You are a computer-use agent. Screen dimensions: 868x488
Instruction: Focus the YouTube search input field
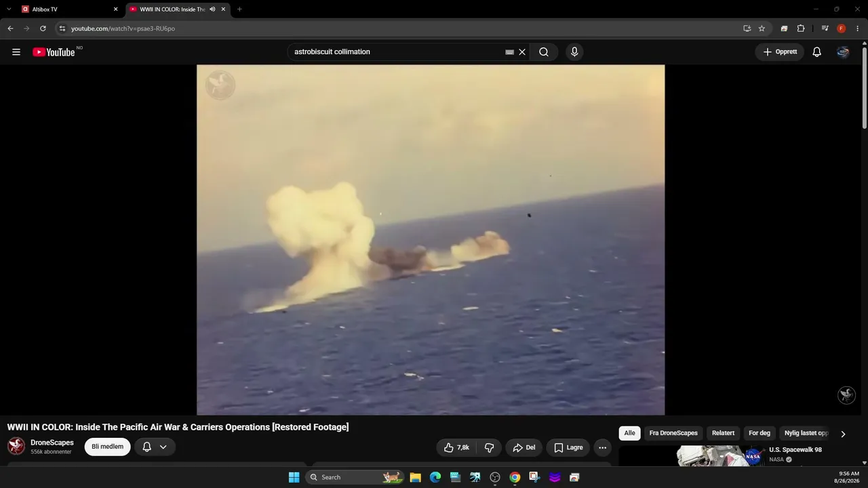point(397,52)
